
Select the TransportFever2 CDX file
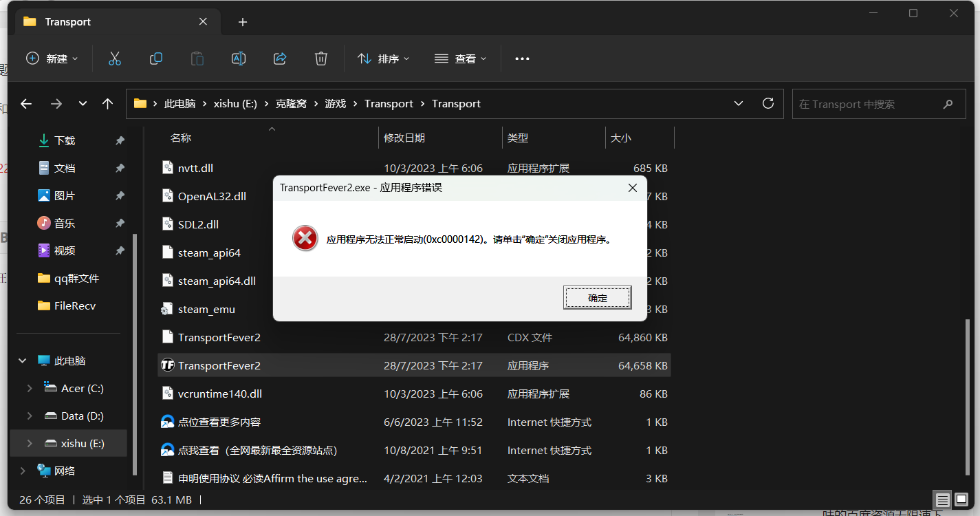[x=414, y=338]
